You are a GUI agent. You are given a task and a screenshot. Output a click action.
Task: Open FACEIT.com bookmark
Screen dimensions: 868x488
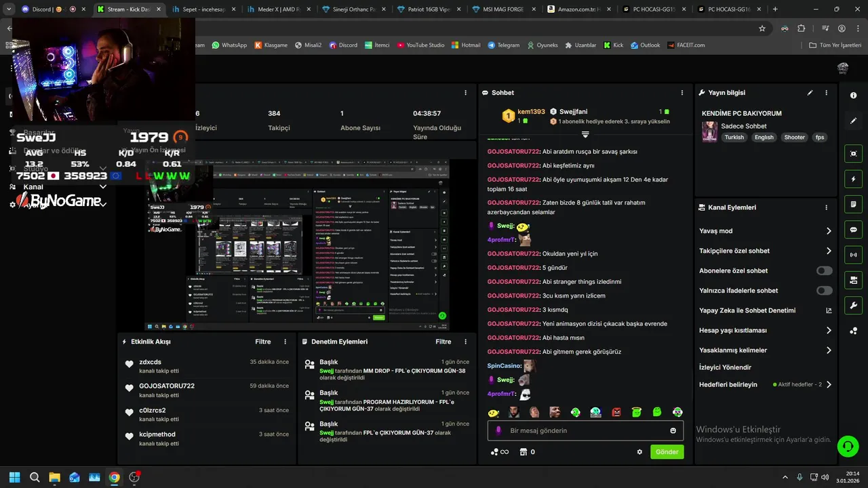686,45
